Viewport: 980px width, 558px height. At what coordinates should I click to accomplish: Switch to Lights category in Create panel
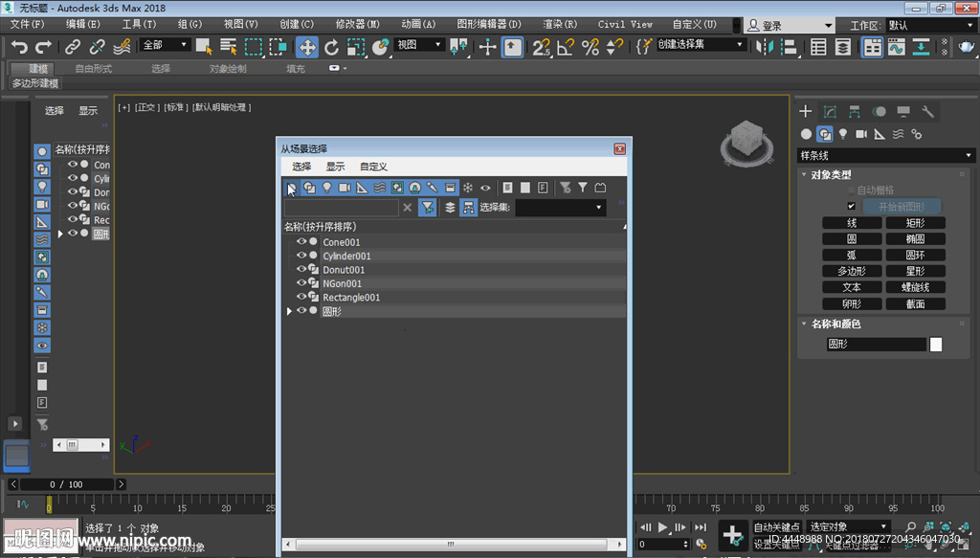(x=843, y=134)
